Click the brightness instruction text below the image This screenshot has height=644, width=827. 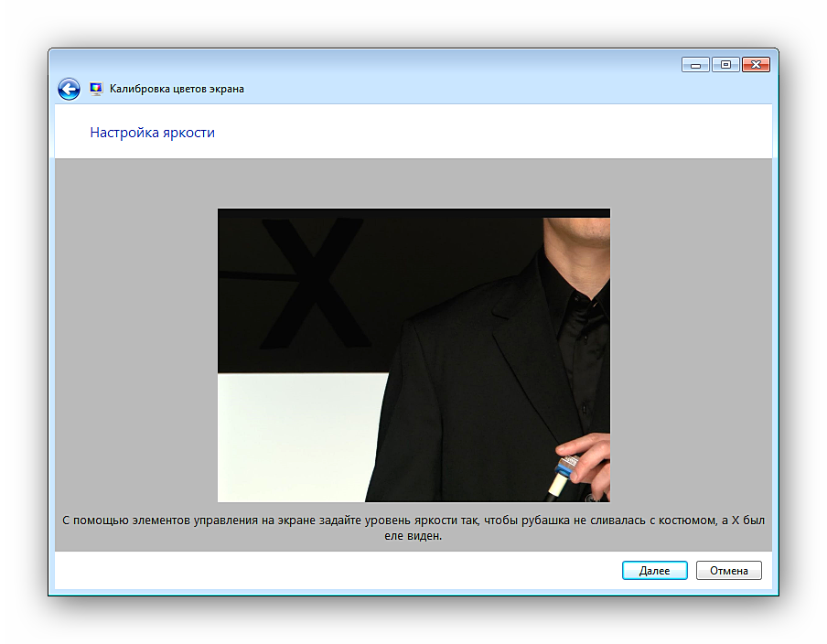coord(413,528)
